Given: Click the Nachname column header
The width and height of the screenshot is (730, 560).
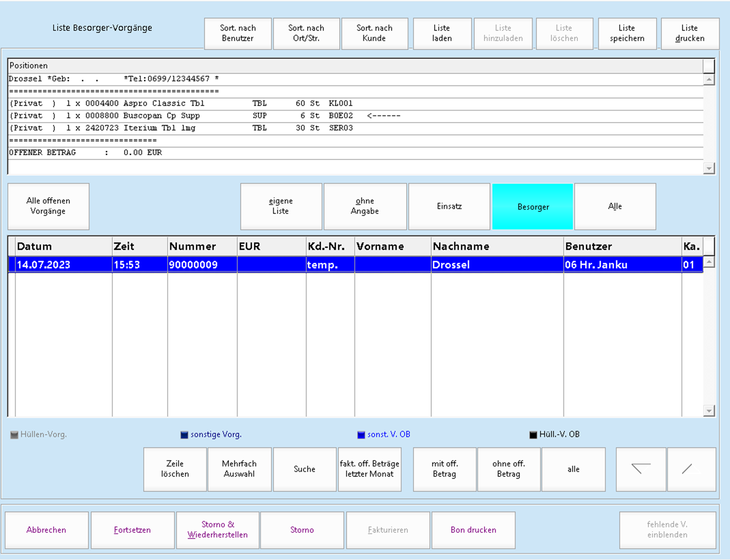Looking at the screenshot, I should coord(497,246).
